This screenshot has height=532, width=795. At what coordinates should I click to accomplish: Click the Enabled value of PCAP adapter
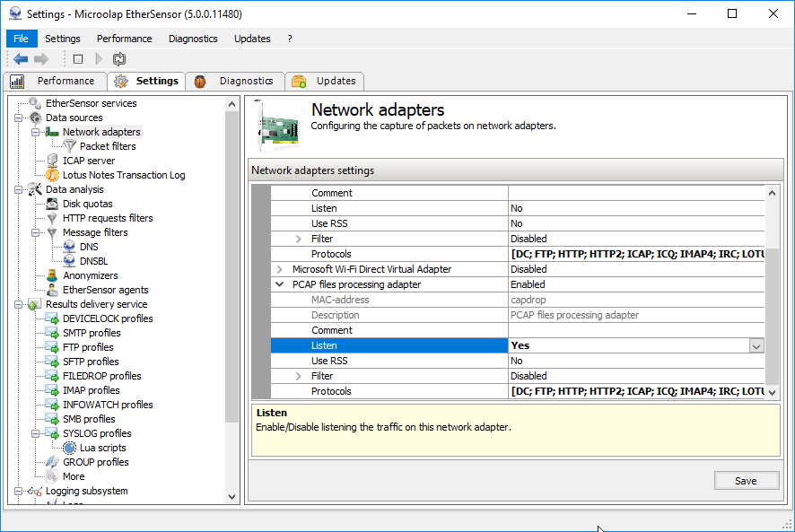(636, 284)
